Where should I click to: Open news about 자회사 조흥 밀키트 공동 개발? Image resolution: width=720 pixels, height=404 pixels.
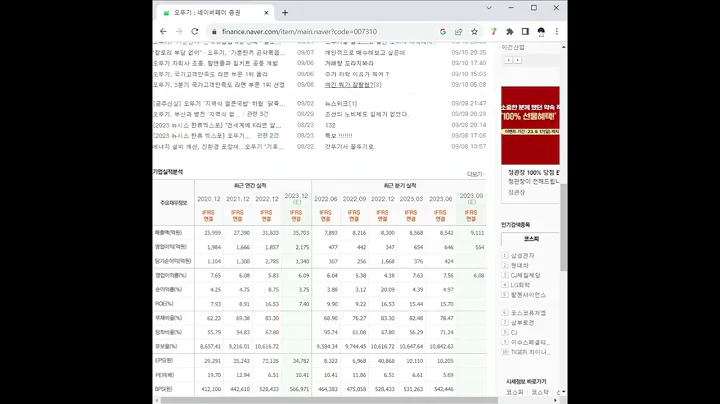click(x=215, y=63)
